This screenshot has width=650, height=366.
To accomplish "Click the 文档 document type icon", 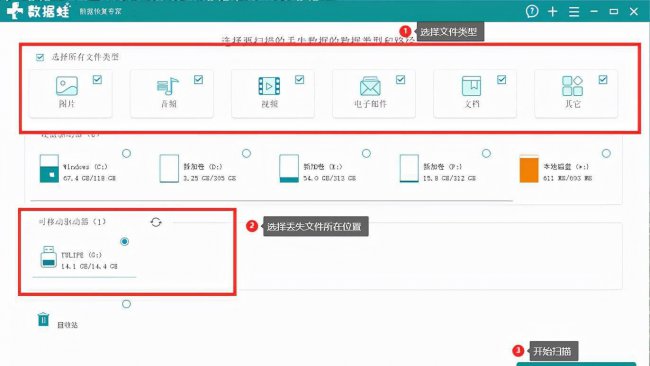I will (x=471, y=86).
